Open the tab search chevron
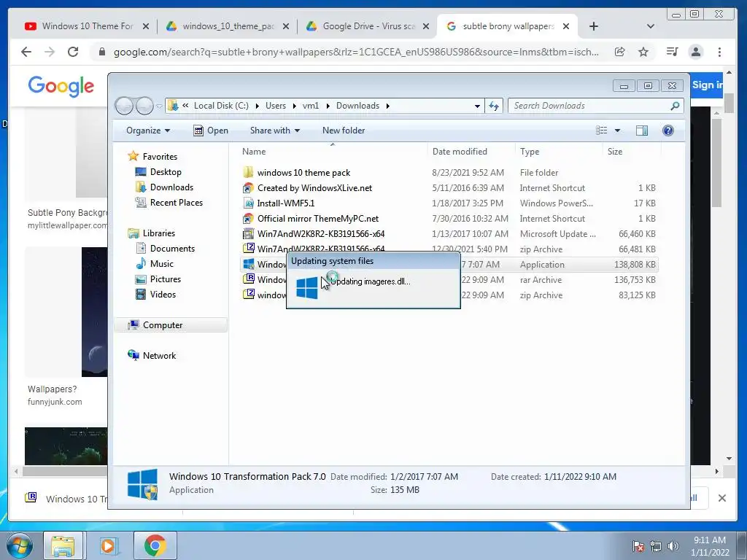 pos(650,26)
